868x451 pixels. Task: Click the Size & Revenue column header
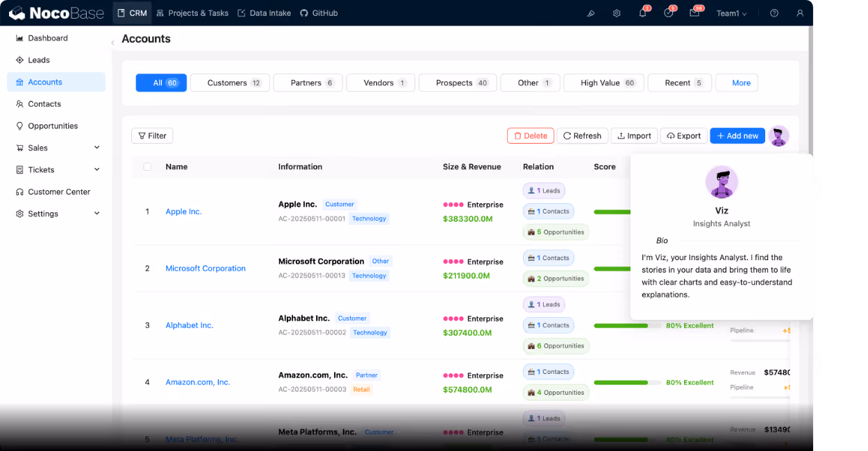coord(472,167)
